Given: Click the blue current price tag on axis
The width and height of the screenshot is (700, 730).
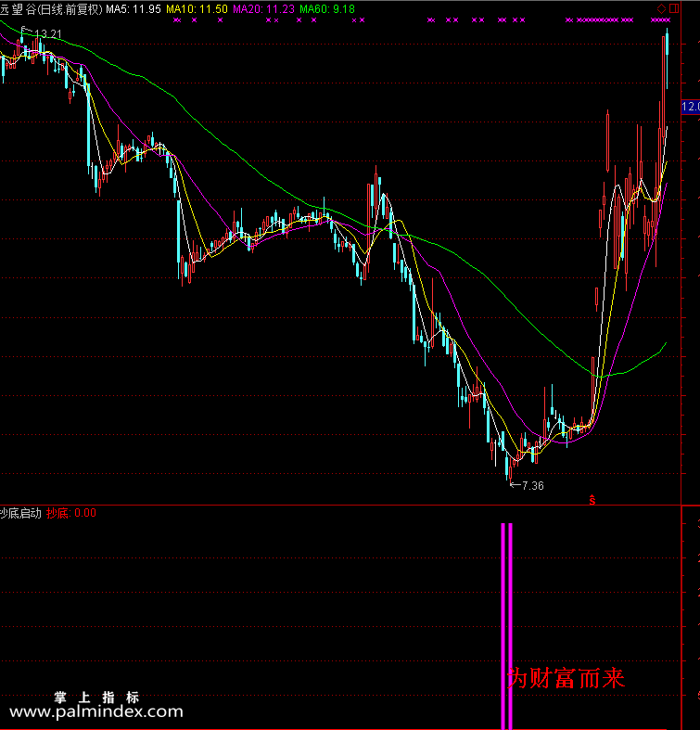Looking at the screenshot, I should (x=690, y=107).
